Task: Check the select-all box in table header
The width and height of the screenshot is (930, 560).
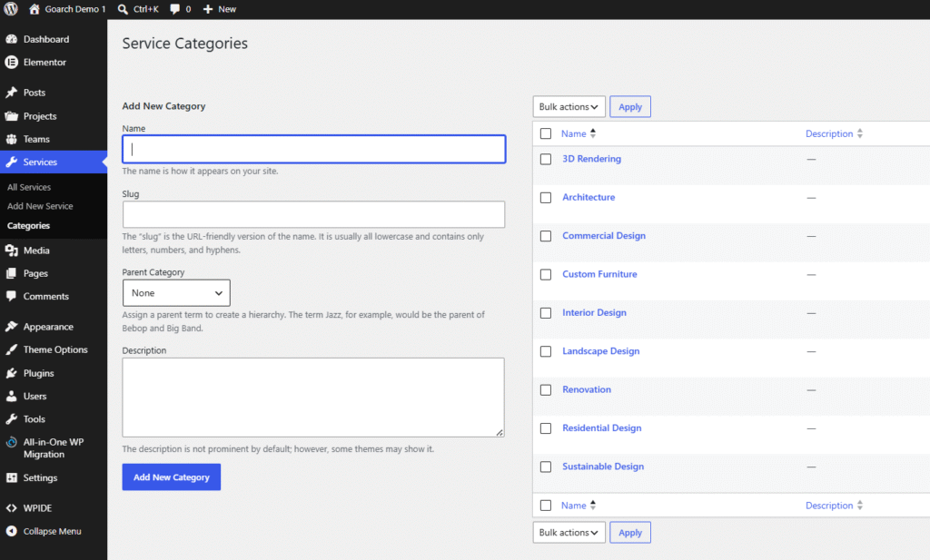Action: click(x=546, y=133)
